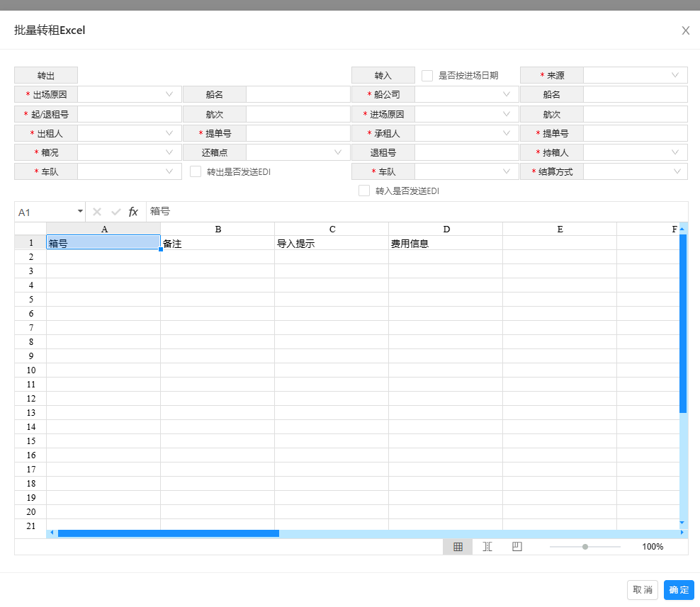This screenshot has height=607, width=700.
Task: Click the horizontal scrollbar right arrow
Action: pyautogui.click(x=682, y=533)
